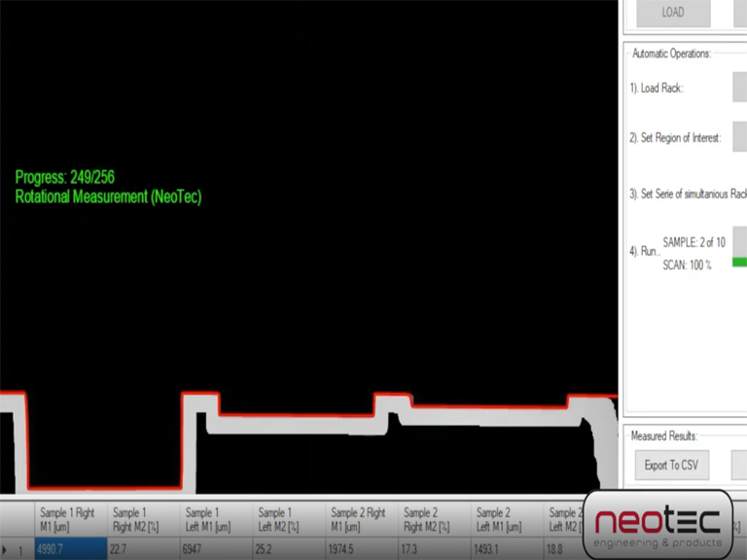Click the cell with value 1974.5
The width and height of the screenshot is (747, 560).
360,550
